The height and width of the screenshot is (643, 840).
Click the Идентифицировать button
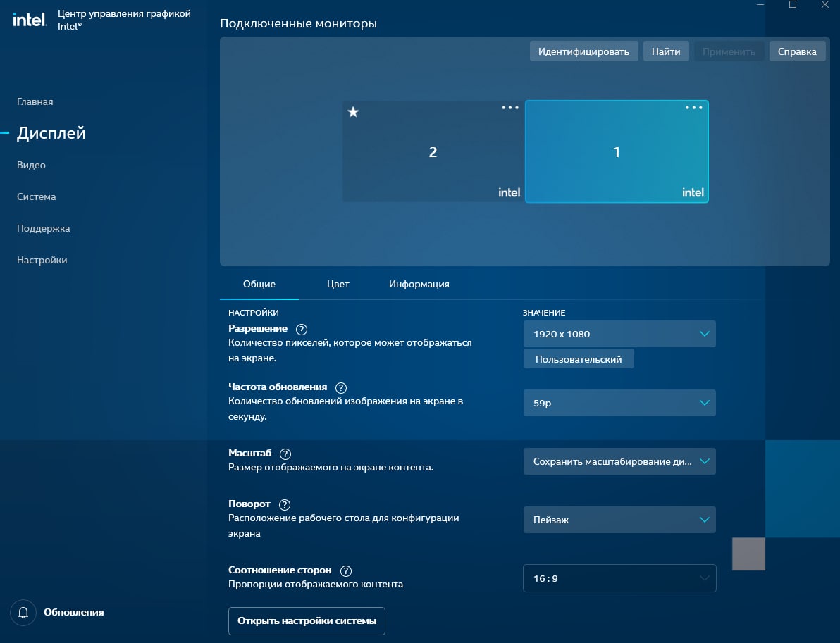(584, 51)
